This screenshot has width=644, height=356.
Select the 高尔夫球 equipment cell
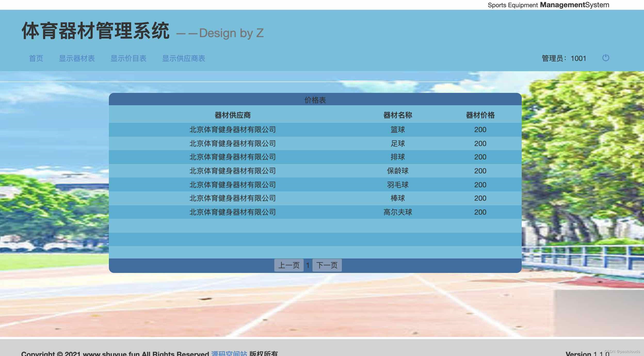pyautogui.click(x=398, y=212)
